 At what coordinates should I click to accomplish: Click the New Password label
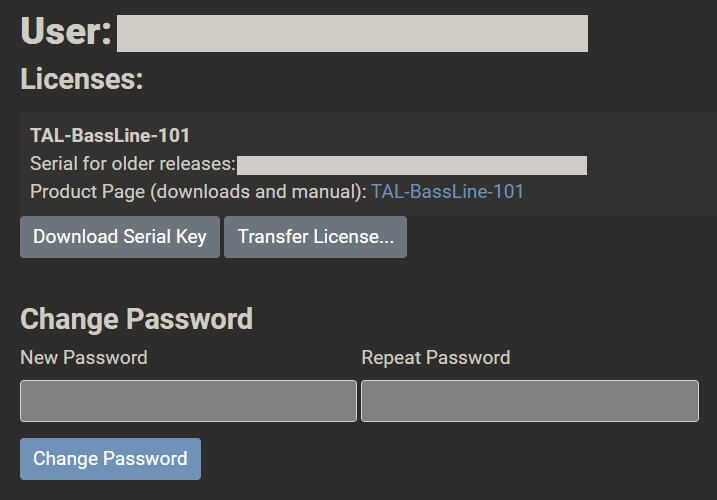point(84,358)
